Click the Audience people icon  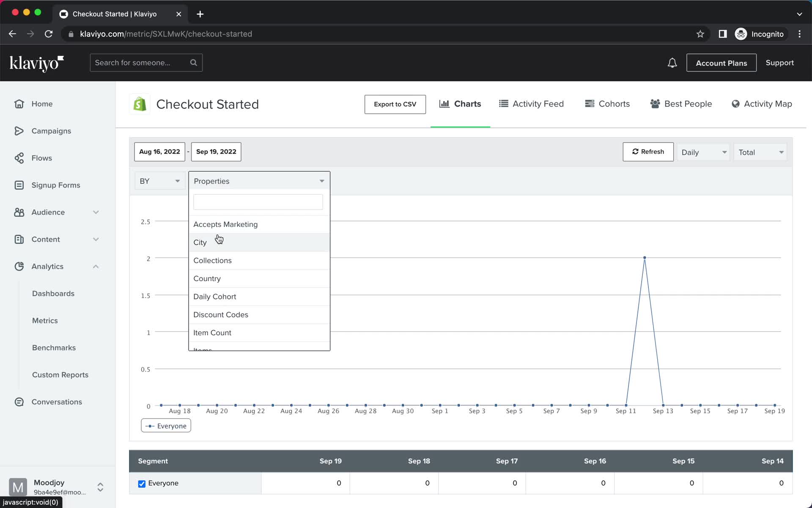pos(19,212)
